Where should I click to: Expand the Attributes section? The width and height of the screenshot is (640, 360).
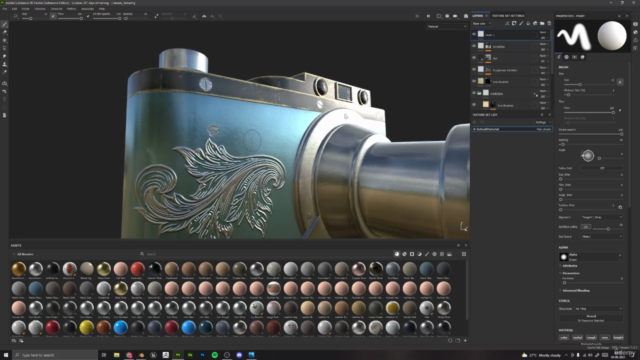[x=569, y=266]
